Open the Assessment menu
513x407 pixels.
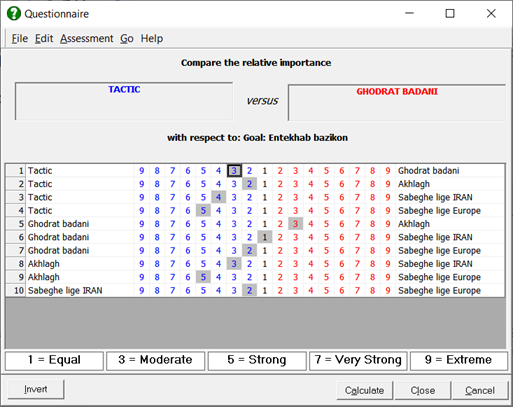pos(87,39)
